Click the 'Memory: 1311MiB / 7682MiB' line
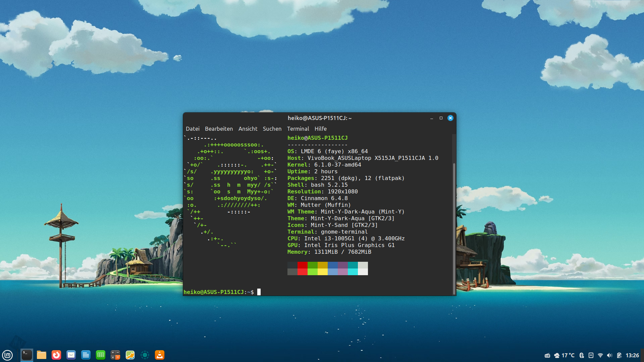The height and width of the screenshot is (362, 644). tap(329, 252)
